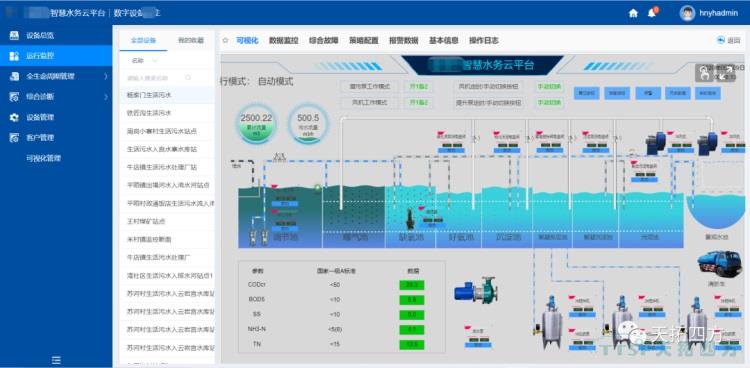Open 设备总览 in the sidebar
The image size is (750, 368).
coord(56,35)
